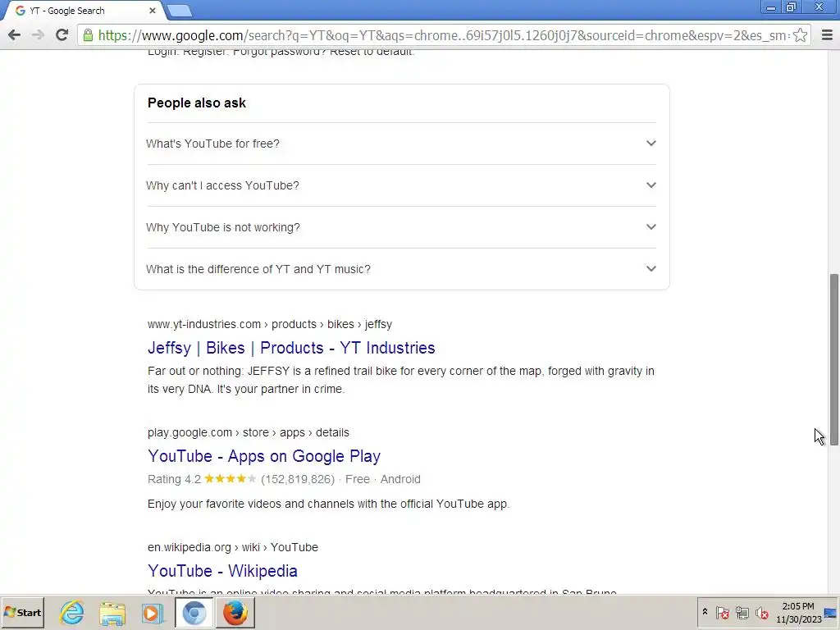
Task: Open Jeffsy Bikes YT Industries result link
Action: click(291, 348)
